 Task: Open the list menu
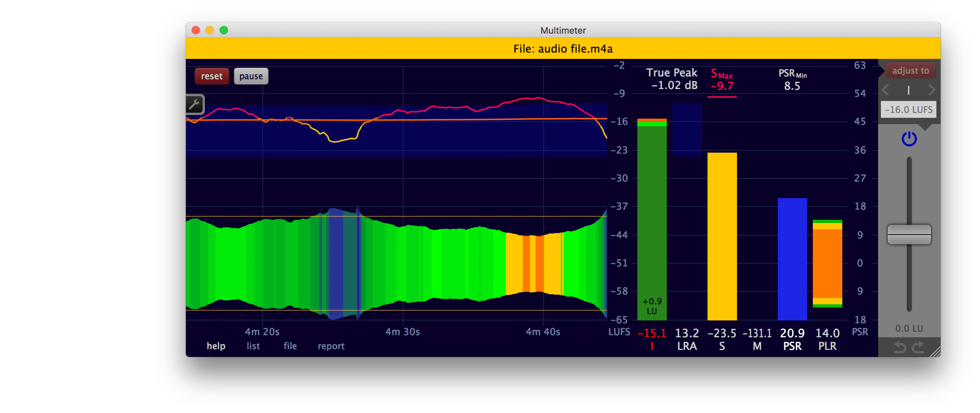click(x=253, y=346)
